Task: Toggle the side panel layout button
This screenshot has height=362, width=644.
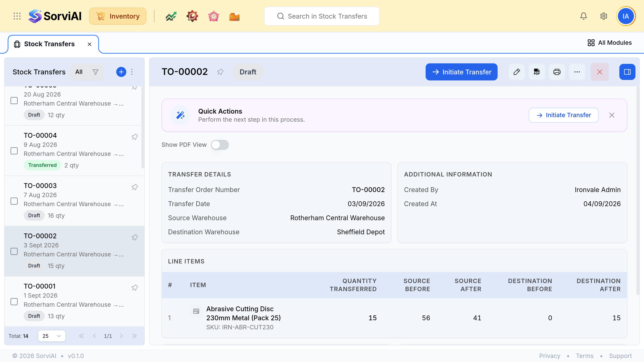Action: tap(627, 72)
